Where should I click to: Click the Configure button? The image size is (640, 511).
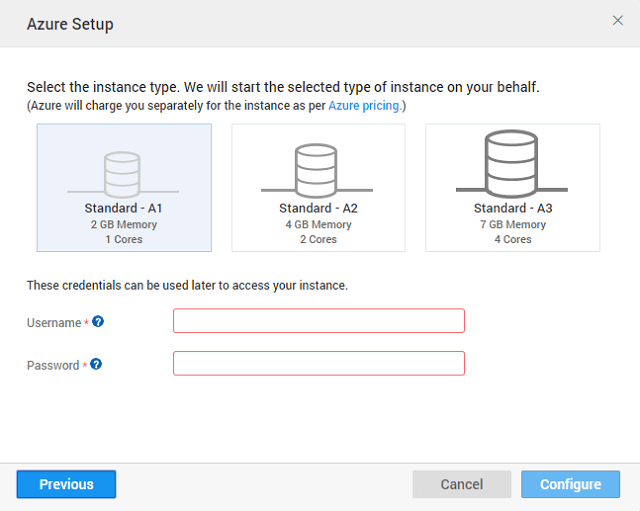[x=570, y=484]
